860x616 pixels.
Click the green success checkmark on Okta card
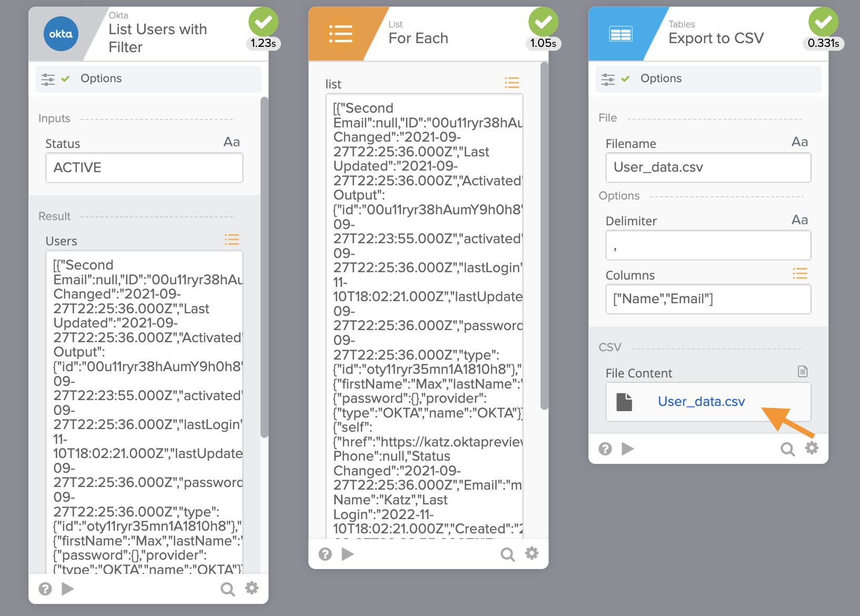263,22
